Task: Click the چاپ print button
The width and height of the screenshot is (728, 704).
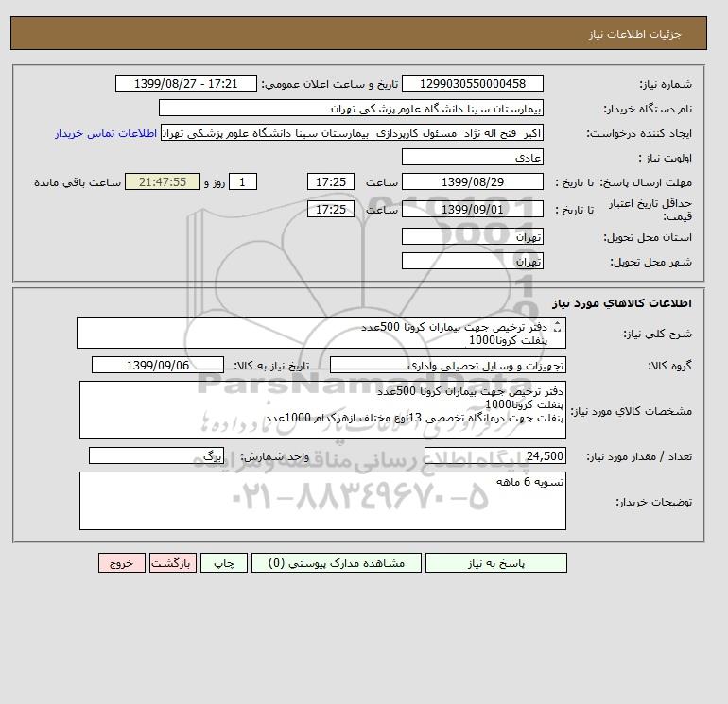Action: tap(224, 563)
